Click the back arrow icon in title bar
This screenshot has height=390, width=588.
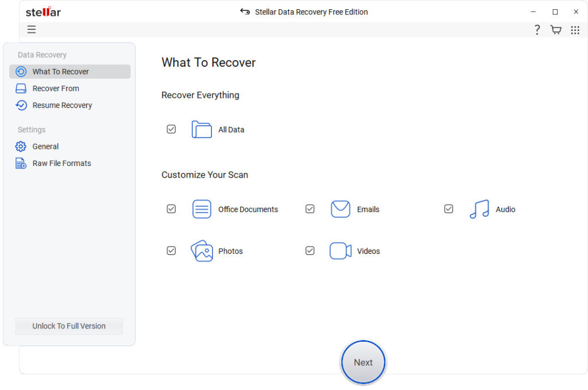245,11
